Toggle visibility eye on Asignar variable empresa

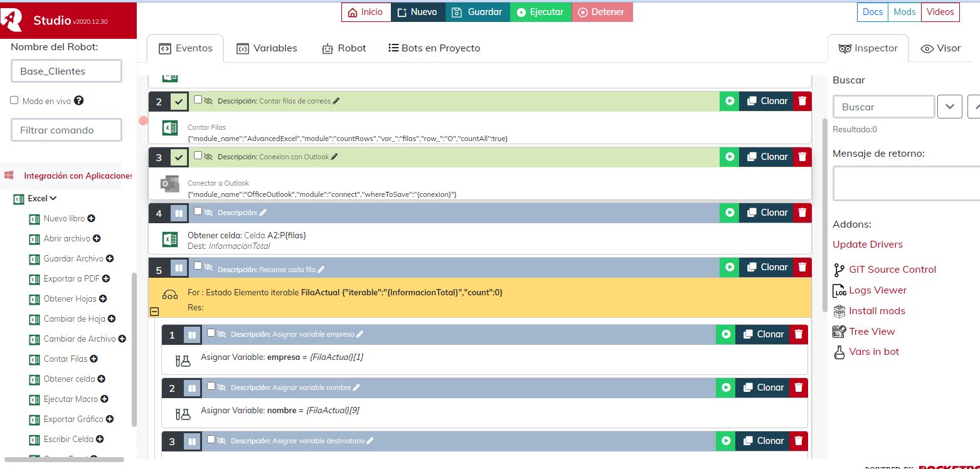[221, 334]
